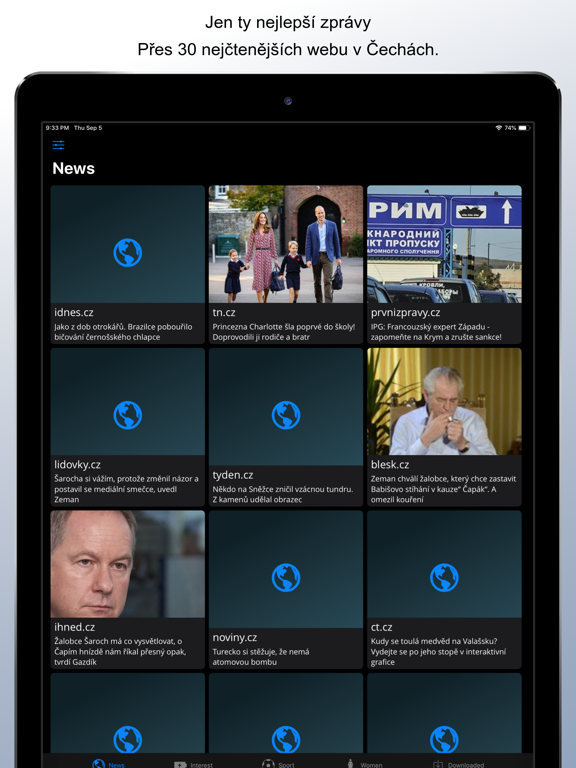The image size is (576, 768).
Task: Tap the Wi-Fi icon in status bar
Action: point(499,128)
